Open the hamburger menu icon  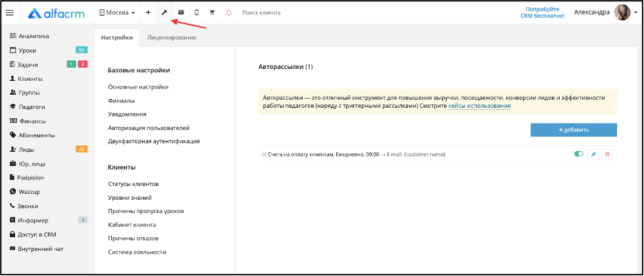10,12
